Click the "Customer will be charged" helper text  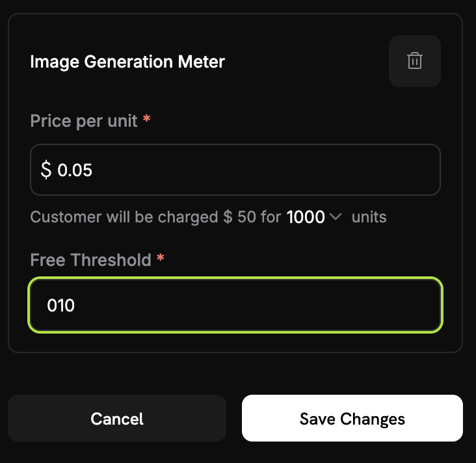[124, 217]
